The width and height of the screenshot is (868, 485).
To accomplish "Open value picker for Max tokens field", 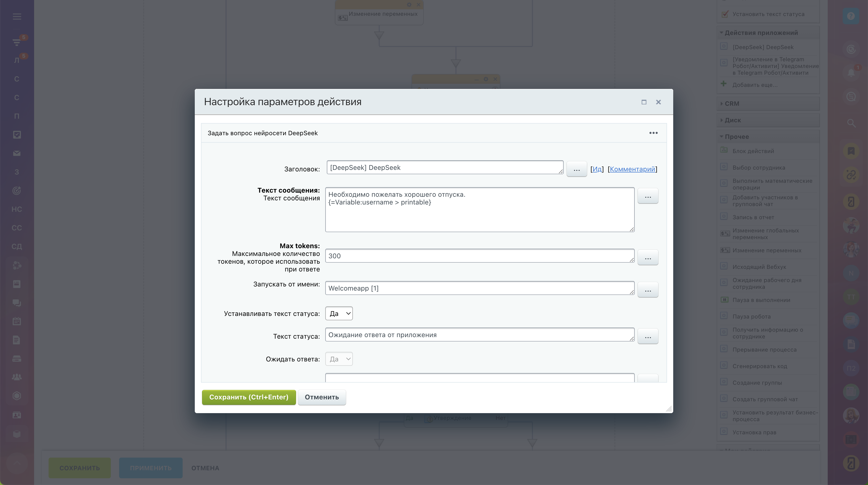I will (x=647, y=257).
